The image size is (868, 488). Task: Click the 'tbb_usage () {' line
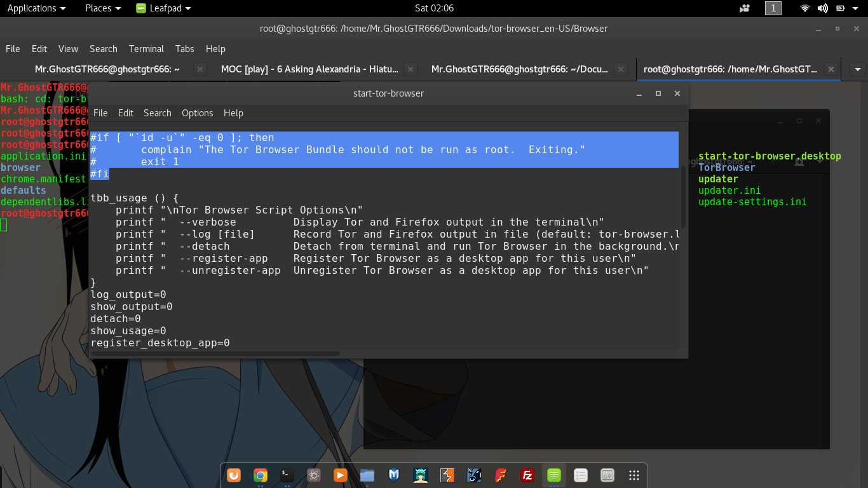pos(135,198)
